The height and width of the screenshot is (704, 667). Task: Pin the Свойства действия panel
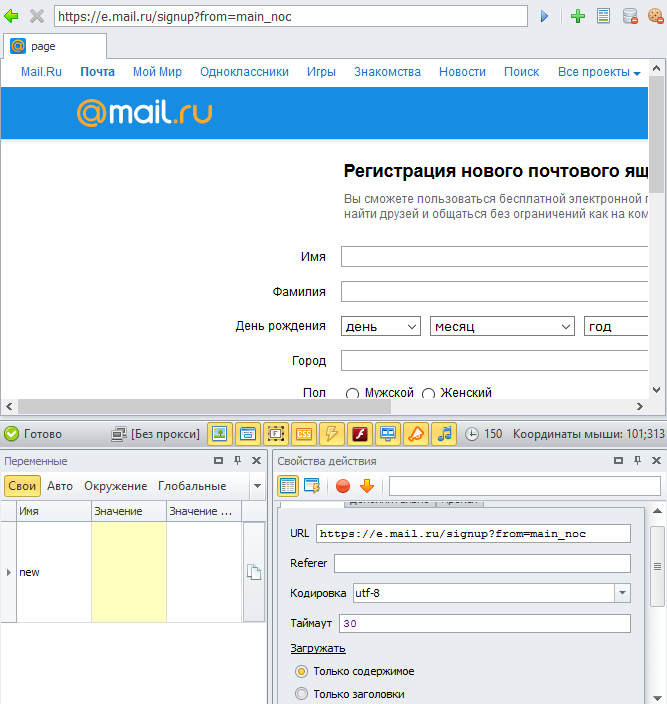pos(637,460)
